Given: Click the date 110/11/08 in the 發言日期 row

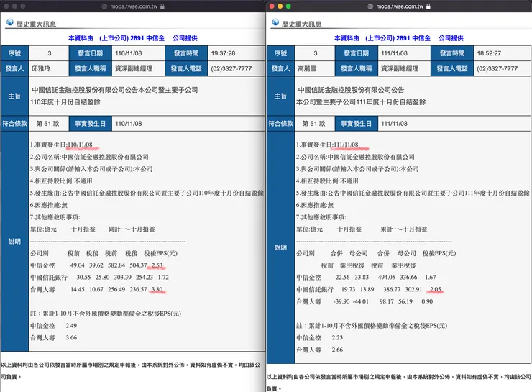Looking at the screenshot, I should point(128,53).
